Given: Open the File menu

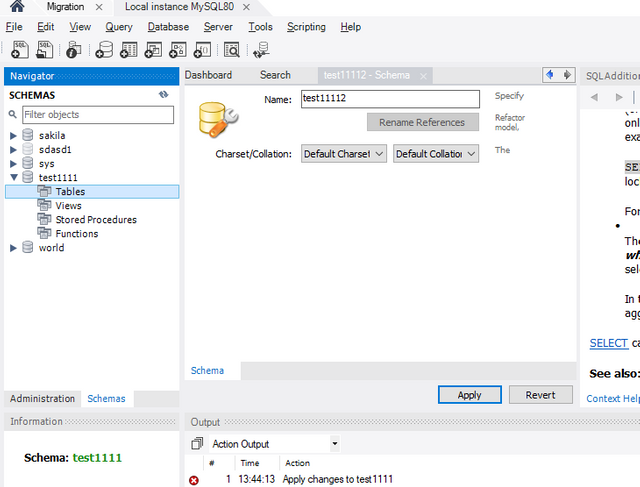Looking at the screenshot, I should pyautogui.click(x=14, y=27).
